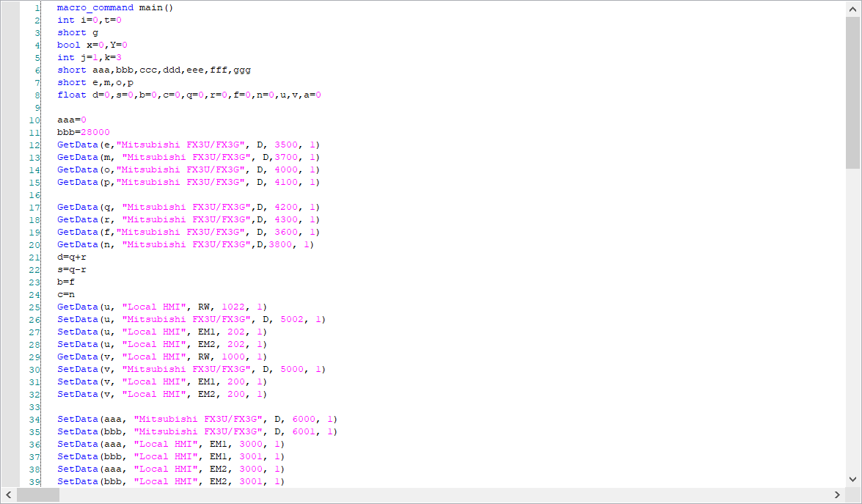Click the horizontal scrollbar thumb
The width and height of the screenshot is (862, 504).
coord(38,495)
